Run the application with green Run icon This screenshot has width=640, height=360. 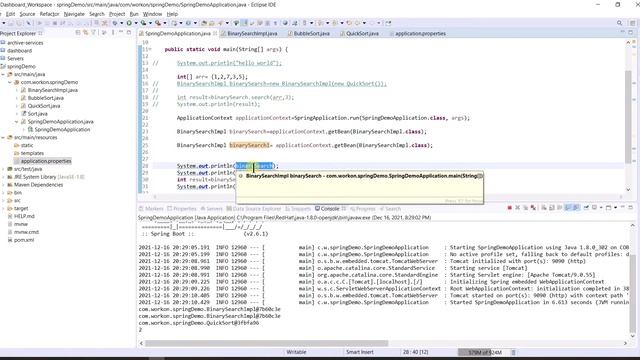129,23
